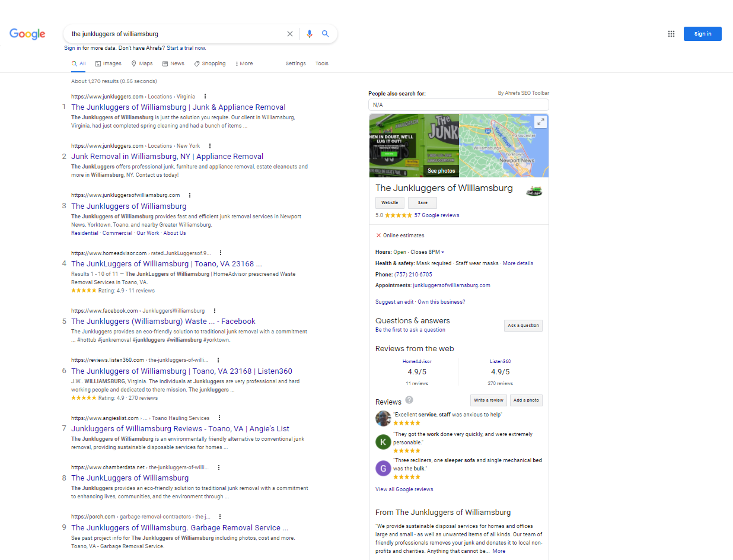Open the Settings search menu

pyautogui.click(x=295, y=63)
